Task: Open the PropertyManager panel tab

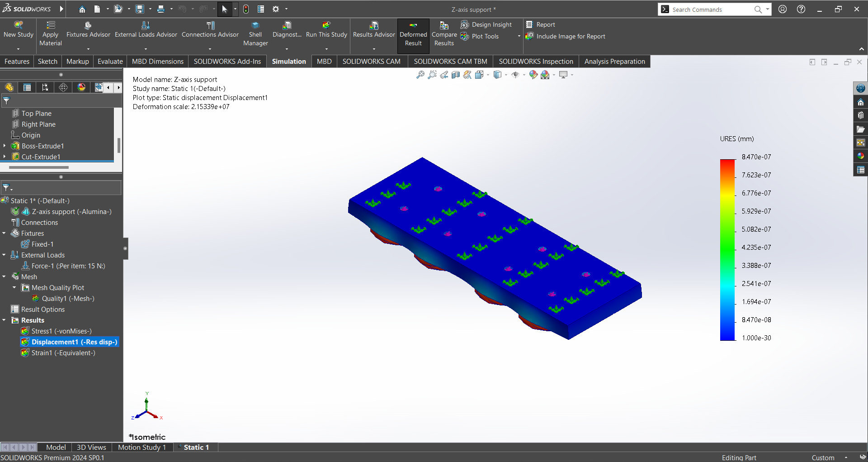Action: 27,87
